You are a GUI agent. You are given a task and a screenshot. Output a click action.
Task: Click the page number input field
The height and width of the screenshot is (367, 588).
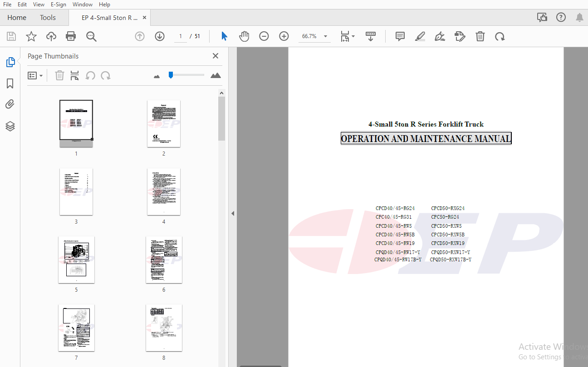[181, 36]
